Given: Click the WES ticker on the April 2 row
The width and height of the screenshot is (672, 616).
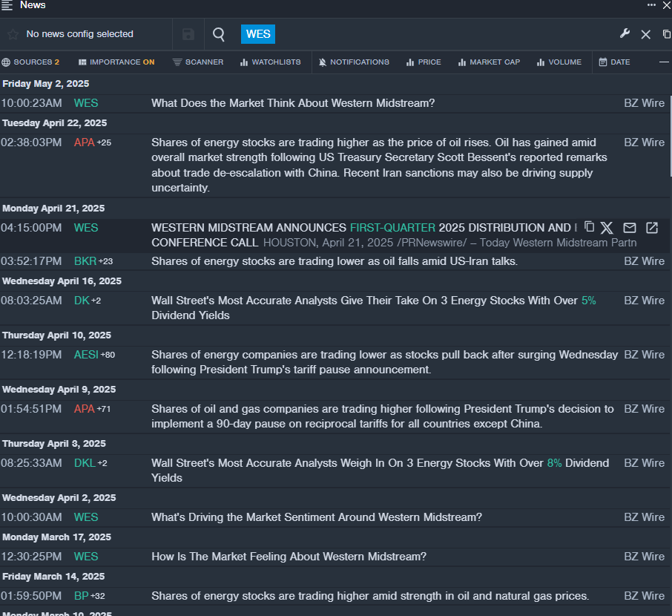Looking at the screenshot, I should [x=86, y=517].
